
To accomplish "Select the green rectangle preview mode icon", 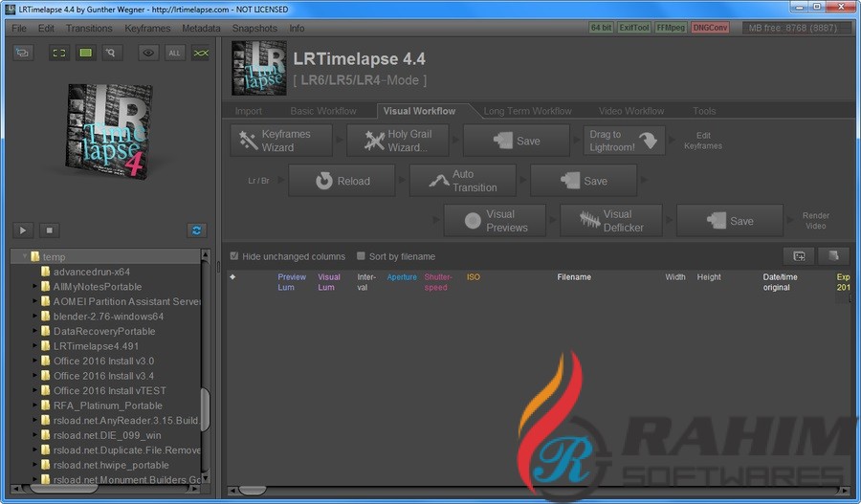I will pyautogui.click(x=86, y=53).
